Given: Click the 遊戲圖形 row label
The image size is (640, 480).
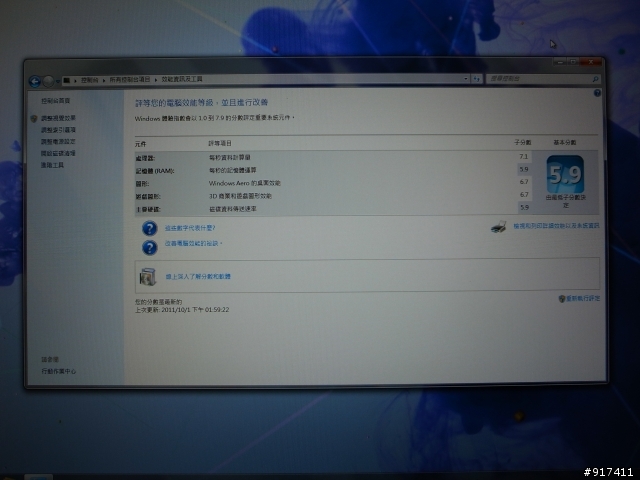Looking at the screenshot, I should (x=148, y=197).
